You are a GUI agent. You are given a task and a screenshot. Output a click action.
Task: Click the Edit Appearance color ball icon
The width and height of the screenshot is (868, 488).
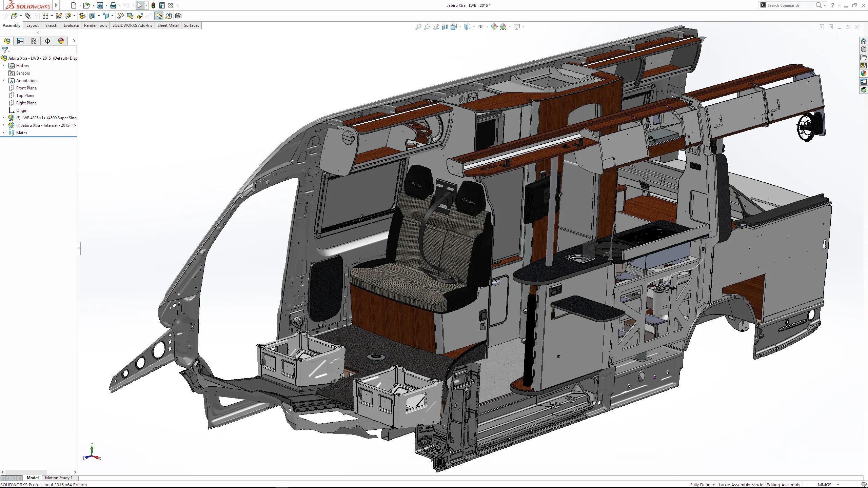coord(494,27)
